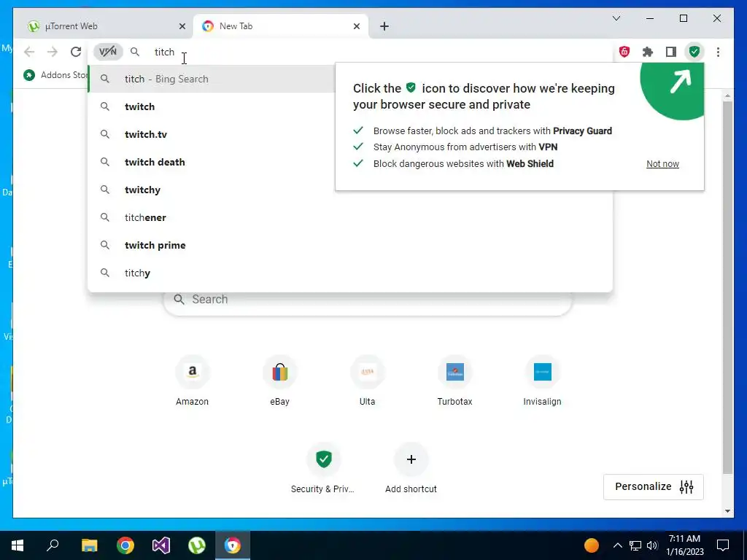Viewport: 747px width, 560px height.
Task: Open the taskbar clock and date
Action: (x=684, y=545)
